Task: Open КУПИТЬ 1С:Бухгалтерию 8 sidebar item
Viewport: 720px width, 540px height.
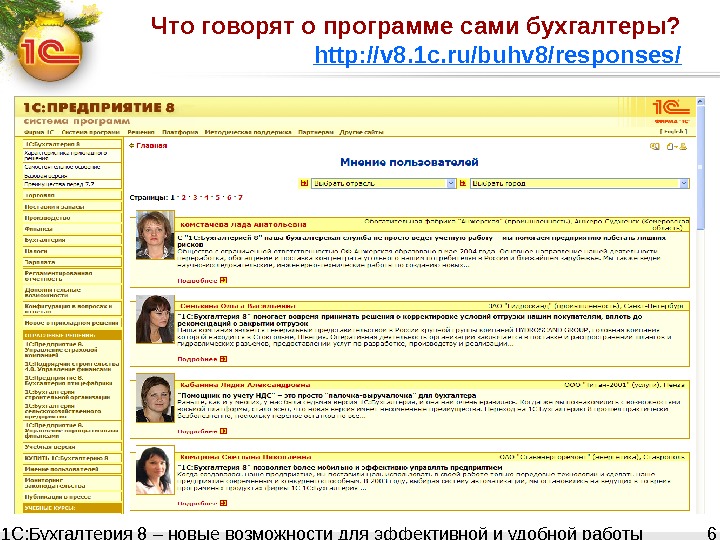Action: click(73, 458)
